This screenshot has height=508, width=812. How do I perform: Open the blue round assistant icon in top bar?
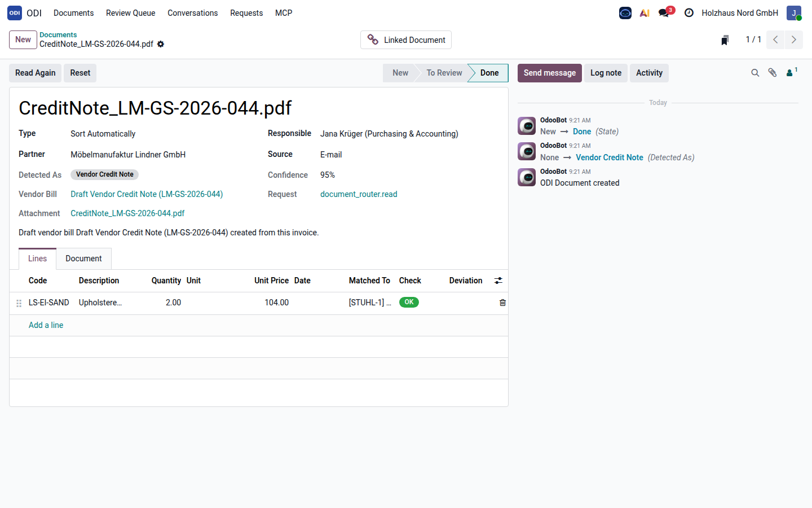click(625, 13)
